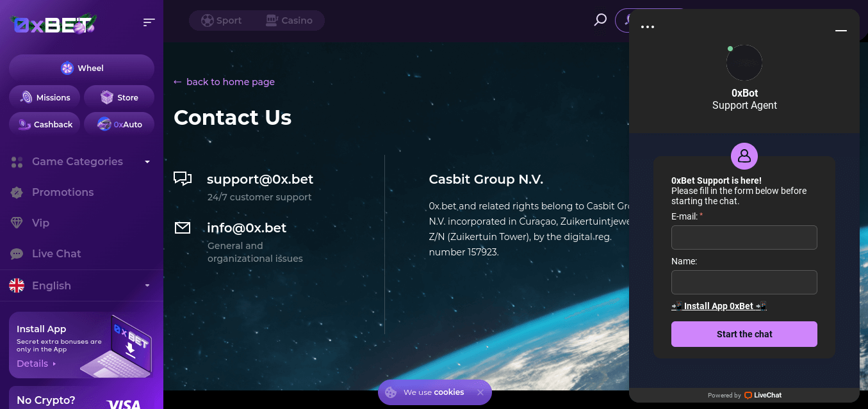Screen dimensions: 868x409
Task: Open Live Chat from sidebar
Action: coord(56,253)
